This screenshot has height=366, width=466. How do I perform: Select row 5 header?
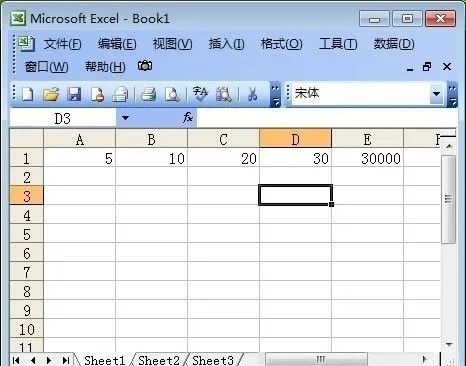tap(27, 234)
